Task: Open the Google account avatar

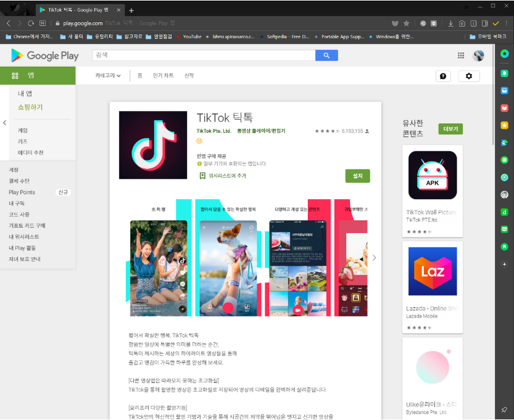Action: pos(478,56)
